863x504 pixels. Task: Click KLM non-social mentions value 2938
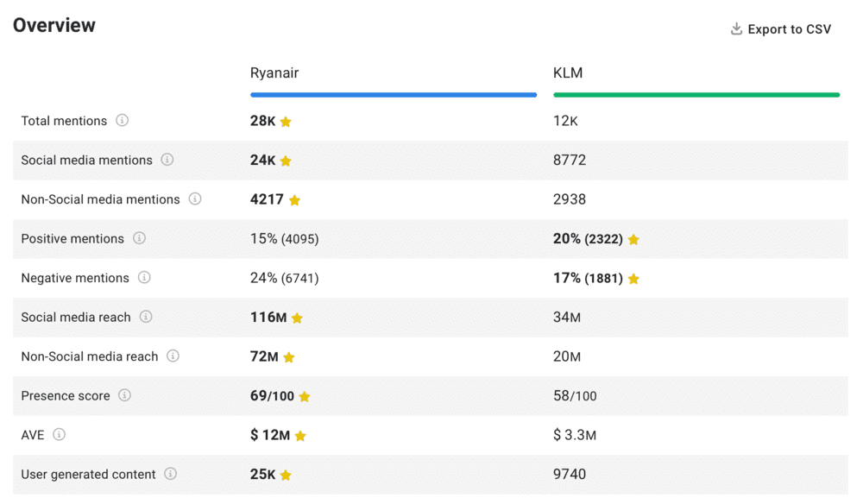[570, 199]
